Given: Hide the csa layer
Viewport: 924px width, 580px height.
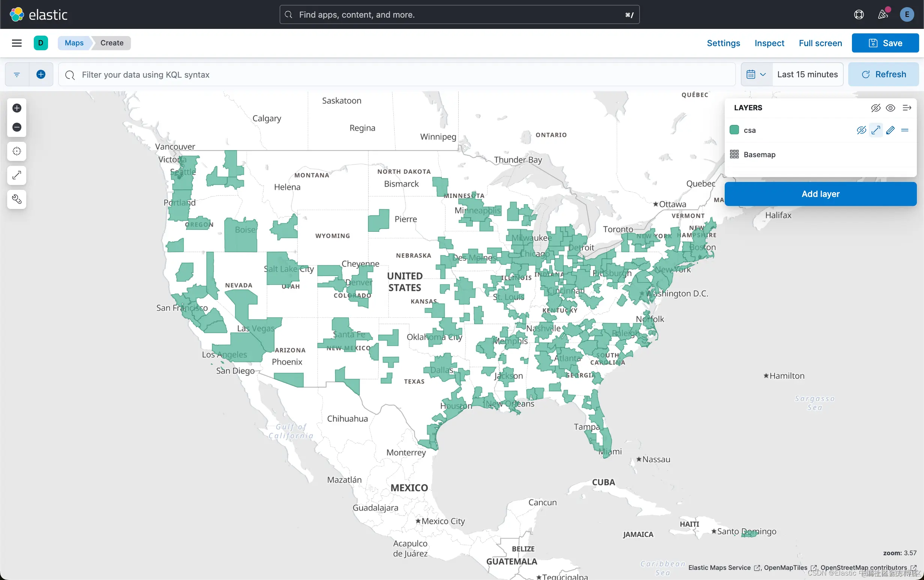Looking at the screenshot, I should pyautogui.click(x=861, y=130).
